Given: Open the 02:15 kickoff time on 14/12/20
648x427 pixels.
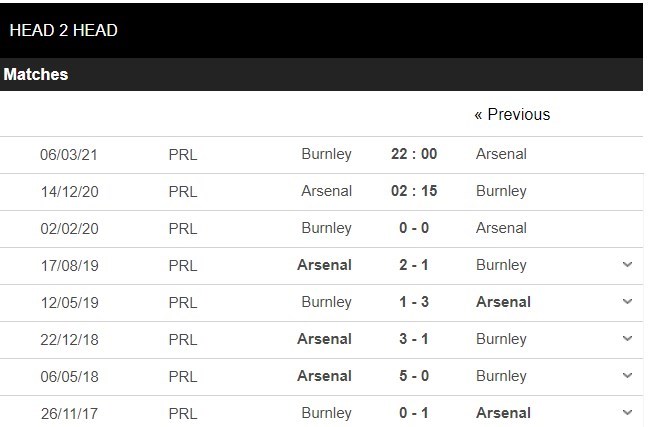Looking at the screenshot, I should [x=414, y=191].
